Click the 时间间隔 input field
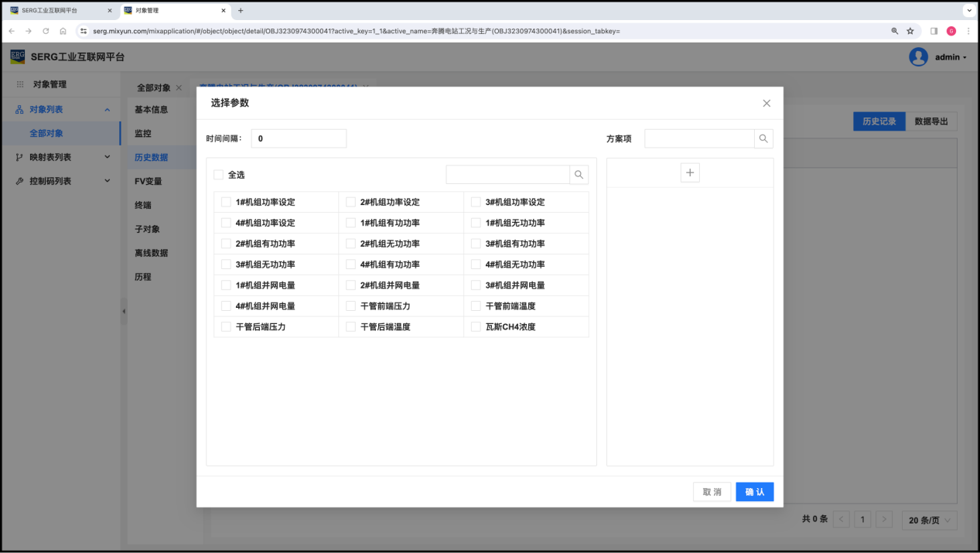Viewport: 980px width, 553px height. [x=299, y=138]
